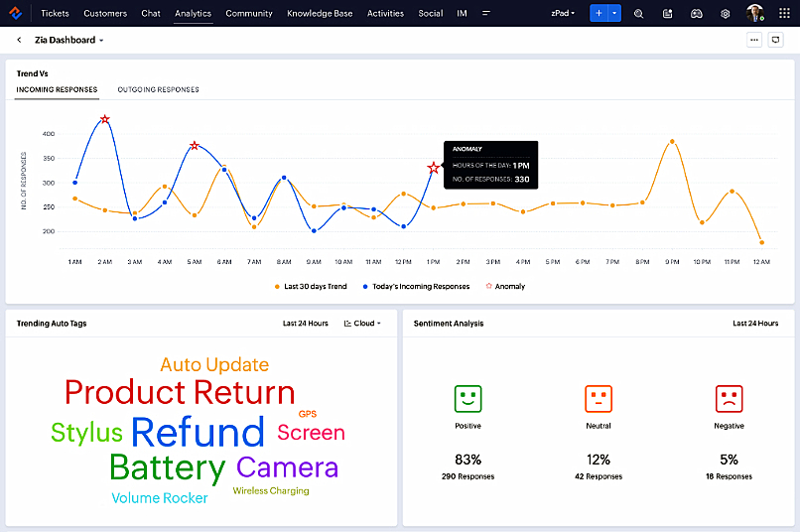Toggle the Anomaly legend marker
The height and width of the screenshot is (532, 800).
pyautogui.click(x=504, y=286)
